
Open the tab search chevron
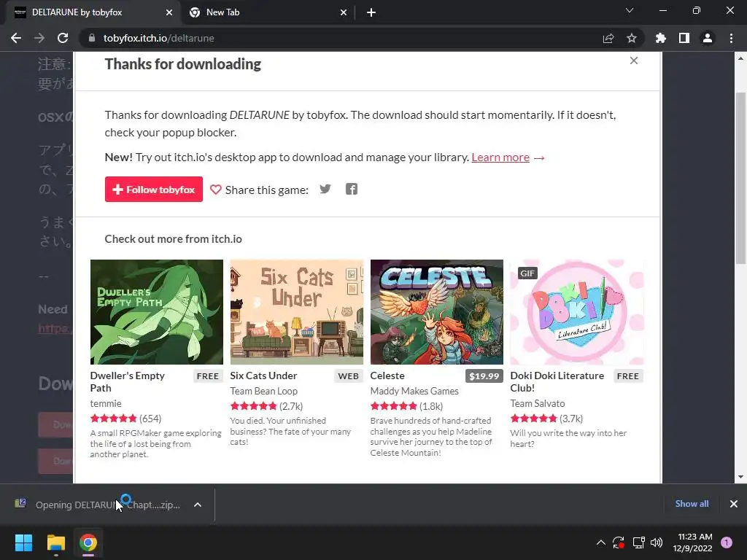click(x=630, y=10)
